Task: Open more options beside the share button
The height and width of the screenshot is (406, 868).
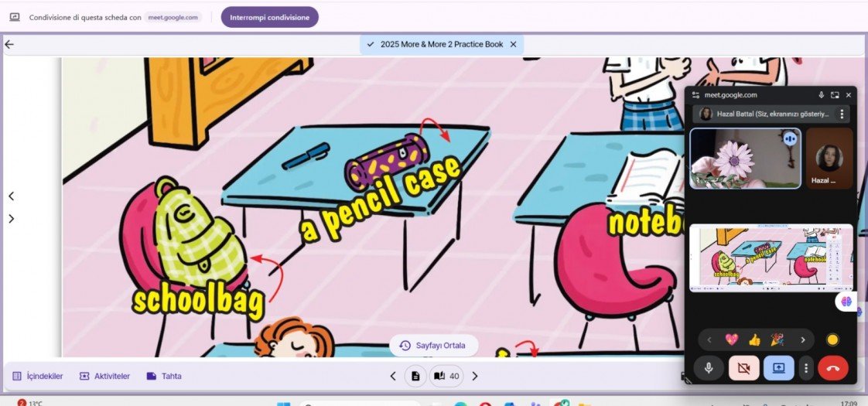Action: point(806,368)
